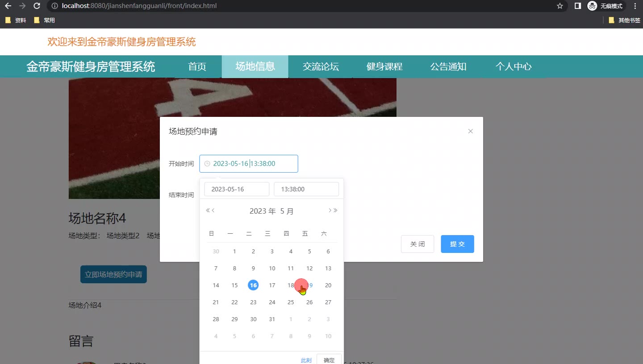Select the 场地信息 nav tab
This screenshot has height=364, width=643.
coord(255,66)
